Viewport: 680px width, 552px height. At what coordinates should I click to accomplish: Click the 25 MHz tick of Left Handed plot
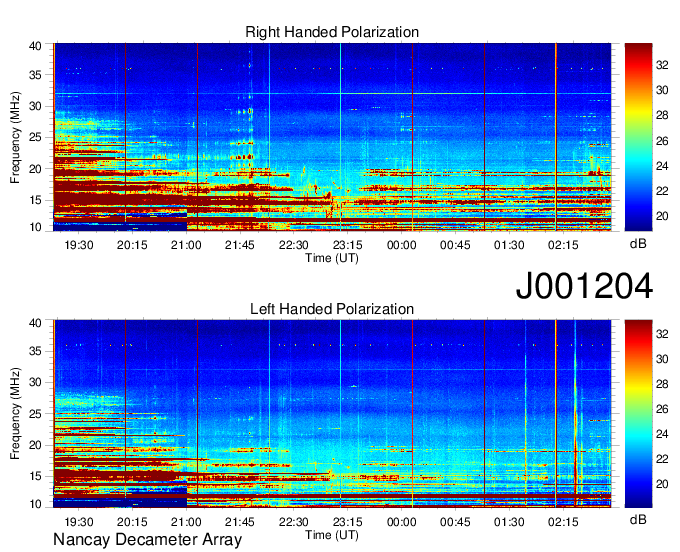[x=35, y=414]
